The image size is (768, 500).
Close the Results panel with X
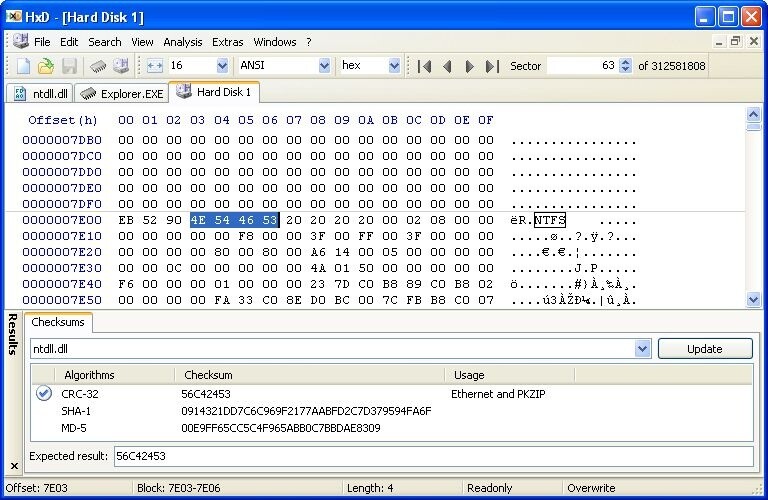[13, 466]
